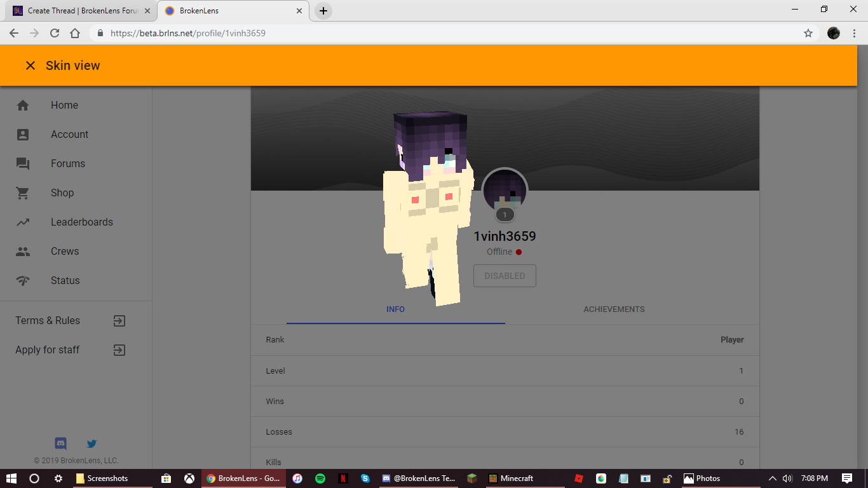Open the Twitter icon in sidebar footer
This screenshot has height=488, width=868.
pos(92,444)
